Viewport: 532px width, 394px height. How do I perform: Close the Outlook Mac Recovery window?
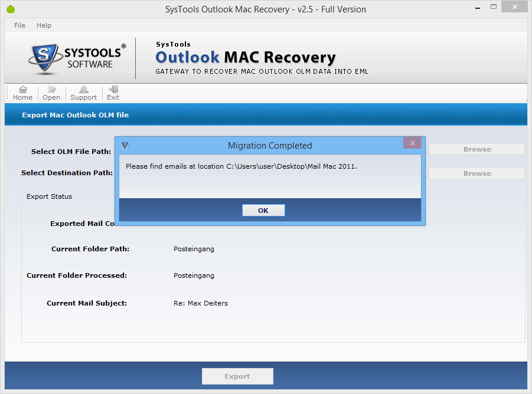(515, 6)
